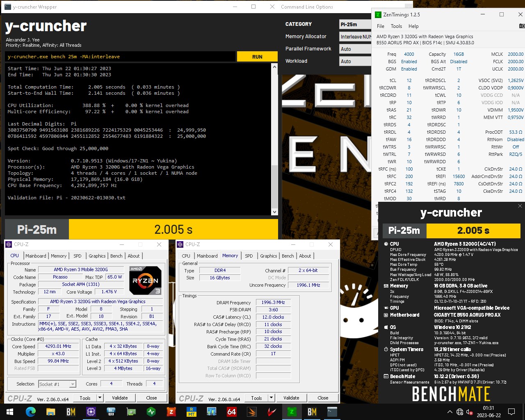Click the blue bars taskbar icon next to CPU-Z
The height and width of the screenshot is (420, 525).
point(111,411)
